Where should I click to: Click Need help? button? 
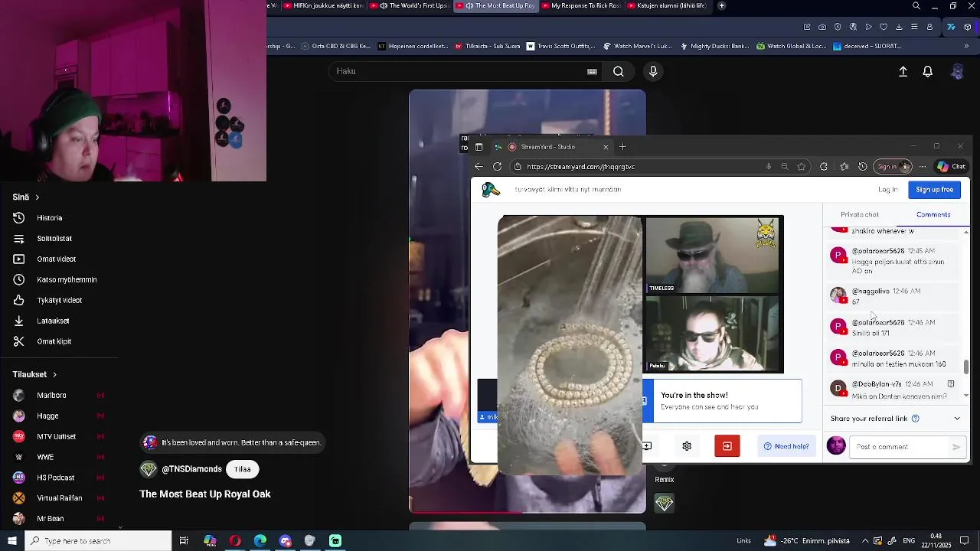coord(786,446)
